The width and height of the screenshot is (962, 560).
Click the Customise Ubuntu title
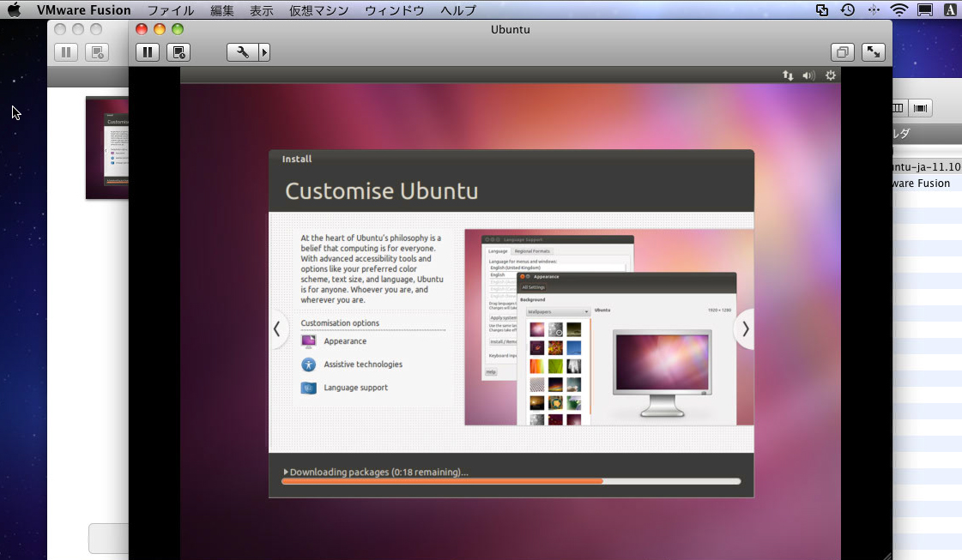[x=381, y=190]
